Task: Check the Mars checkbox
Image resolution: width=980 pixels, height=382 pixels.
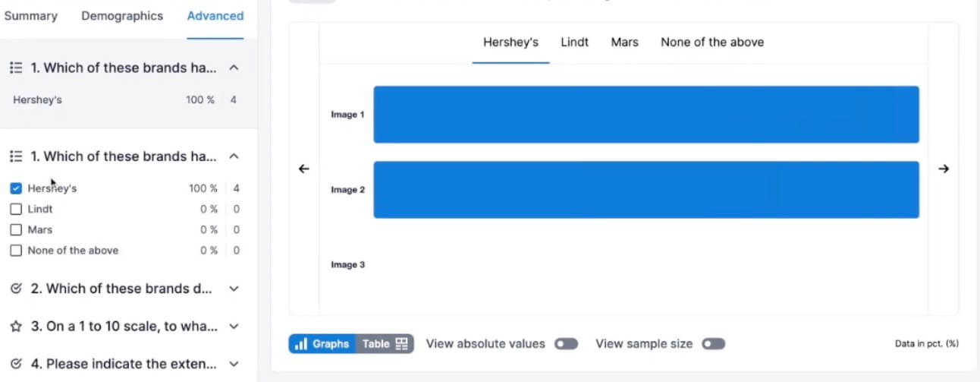Action: pyautogui.click(x=16, y=229)
